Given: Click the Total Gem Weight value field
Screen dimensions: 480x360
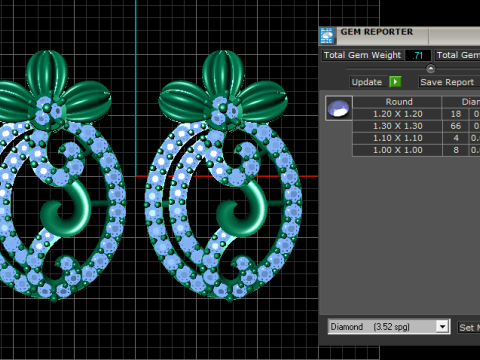Looking at the screenshot, I should [x=418, y=55].
